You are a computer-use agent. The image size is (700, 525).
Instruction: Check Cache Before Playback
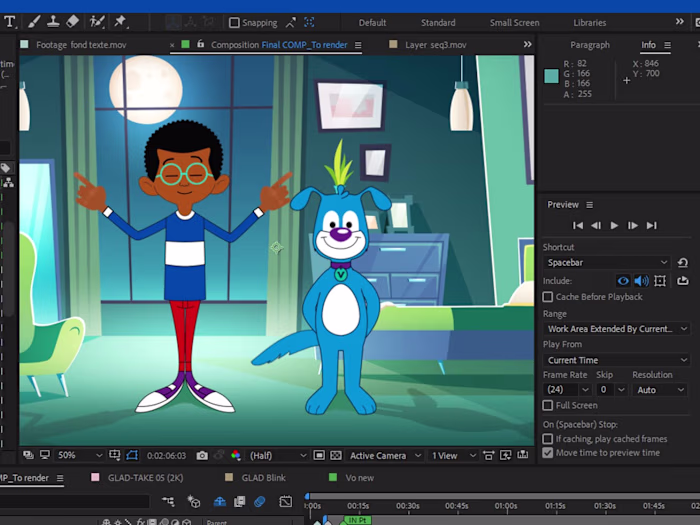[x=548, y=297]
